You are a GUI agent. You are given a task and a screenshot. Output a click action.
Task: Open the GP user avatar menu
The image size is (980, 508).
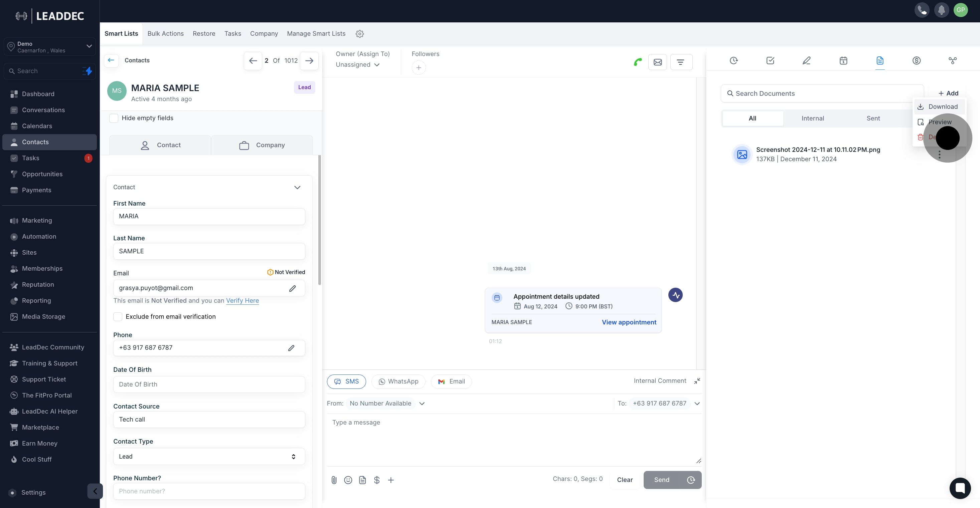pyautogui.click(x=961, y=10)
